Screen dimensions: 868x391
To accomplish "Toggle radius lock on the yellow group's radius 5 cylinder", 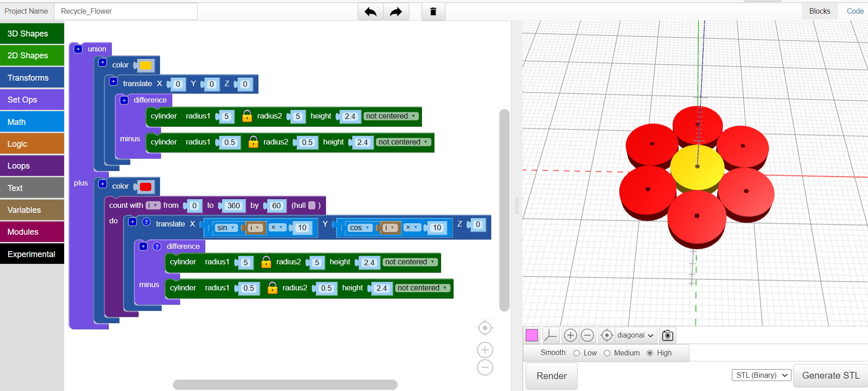I will click(x=247, y=116).
